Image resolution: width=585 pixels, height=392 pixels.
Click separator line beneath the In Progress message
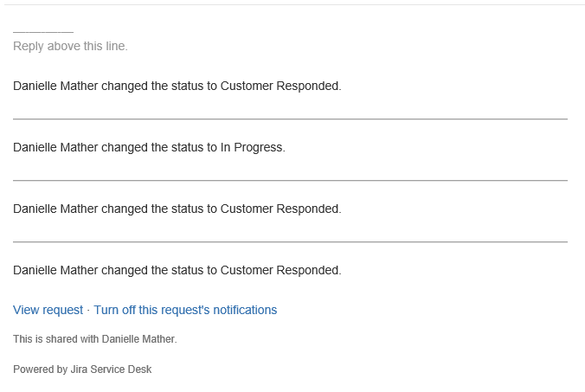click(x=290, y=181)
